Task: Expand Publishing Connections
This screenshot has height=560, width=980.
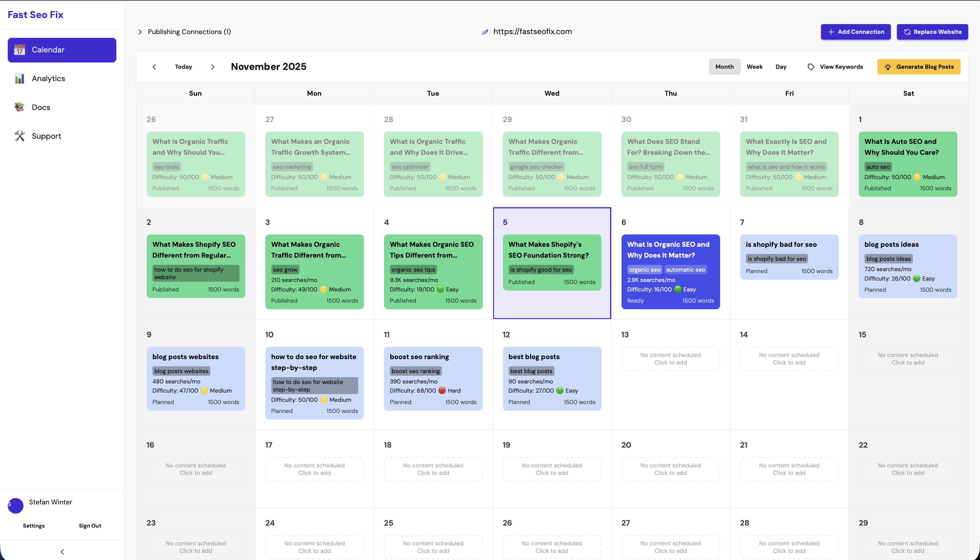Action: [x=141, y=32]
